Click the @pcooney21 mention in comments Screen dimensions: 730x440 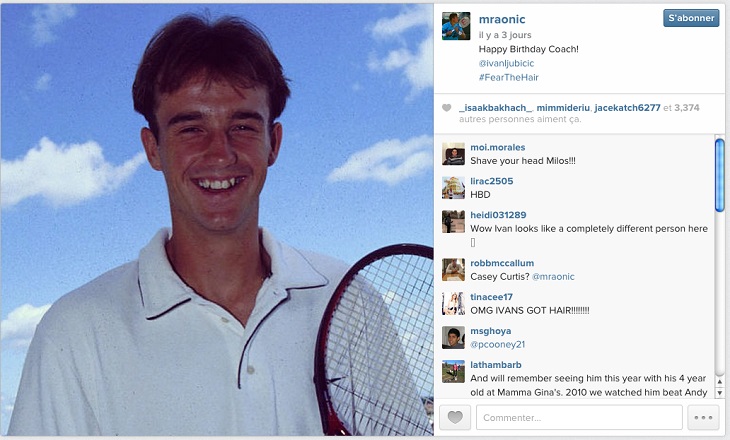pos(498,345)
